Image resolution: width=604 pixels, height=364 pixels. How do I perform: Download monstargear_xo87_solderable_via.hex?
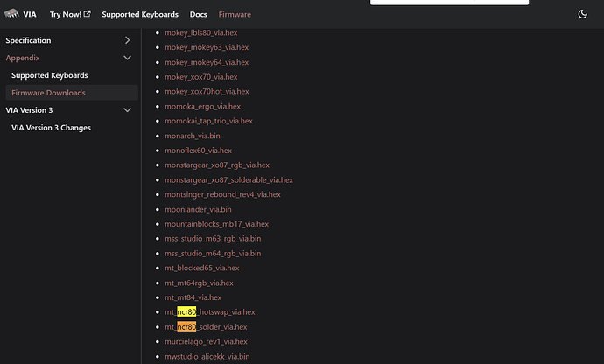click(x=228, y=180)
